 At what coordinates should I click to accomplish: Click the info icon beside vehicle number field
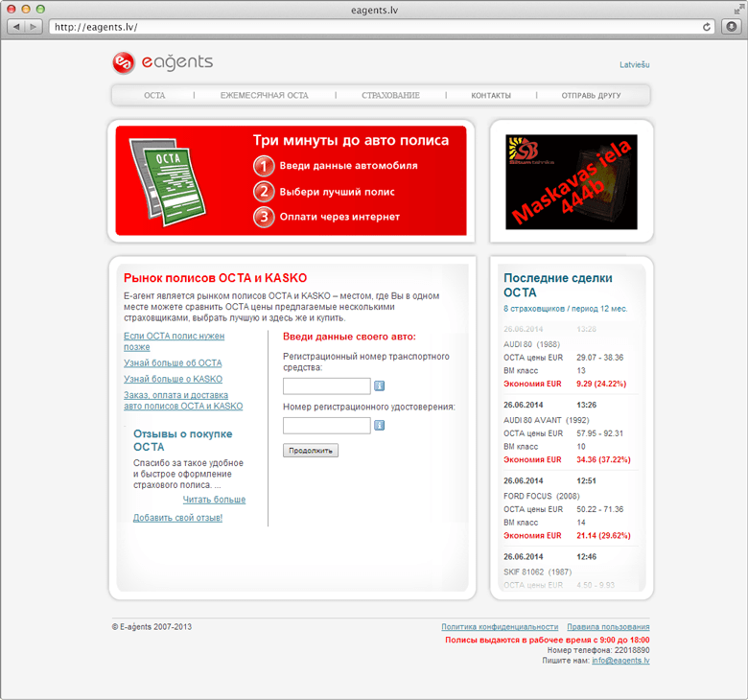coord(379,386)
